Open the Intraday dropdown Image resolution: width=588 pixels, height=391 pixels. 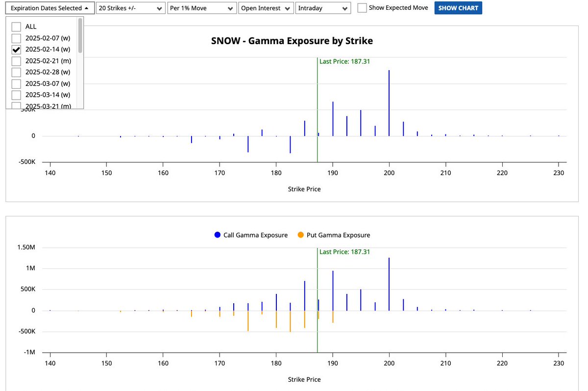(x=323, y=8)
